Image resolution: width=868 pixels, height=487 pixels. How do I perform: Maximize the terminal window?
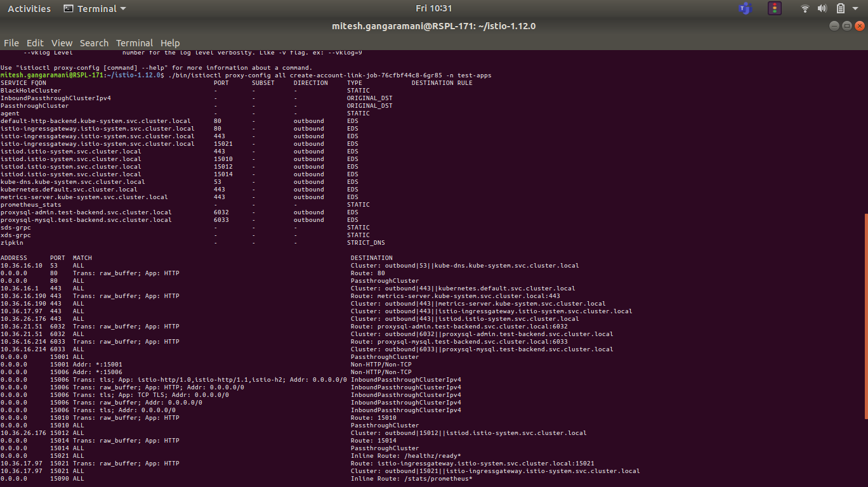pos(847,26)
